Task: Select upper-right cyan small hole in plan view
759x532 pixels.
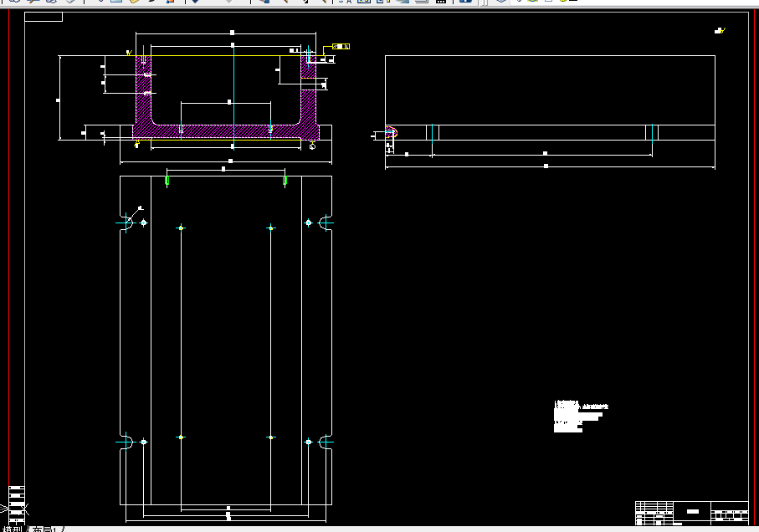Action: point(308,223)
